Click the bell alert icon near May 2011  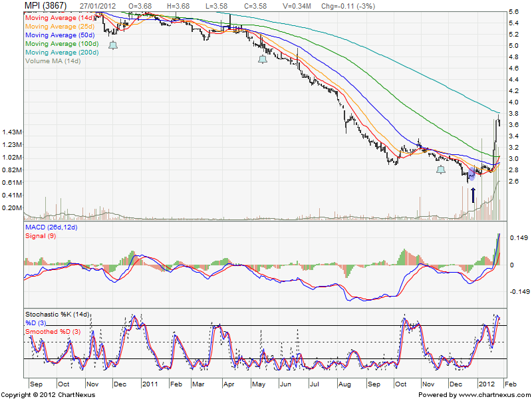pos(263,59)
